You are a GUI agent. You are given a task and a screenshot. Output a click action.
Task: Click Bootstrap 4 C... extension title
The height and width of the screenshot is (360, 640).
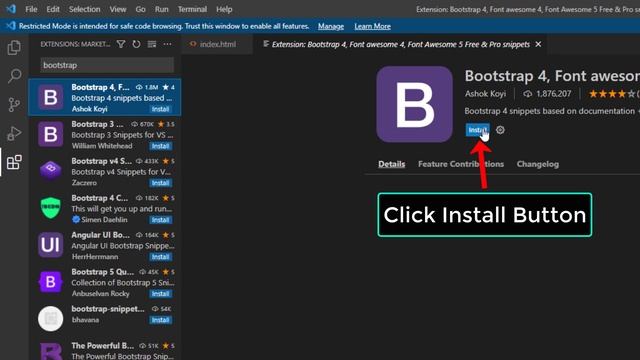100,198
